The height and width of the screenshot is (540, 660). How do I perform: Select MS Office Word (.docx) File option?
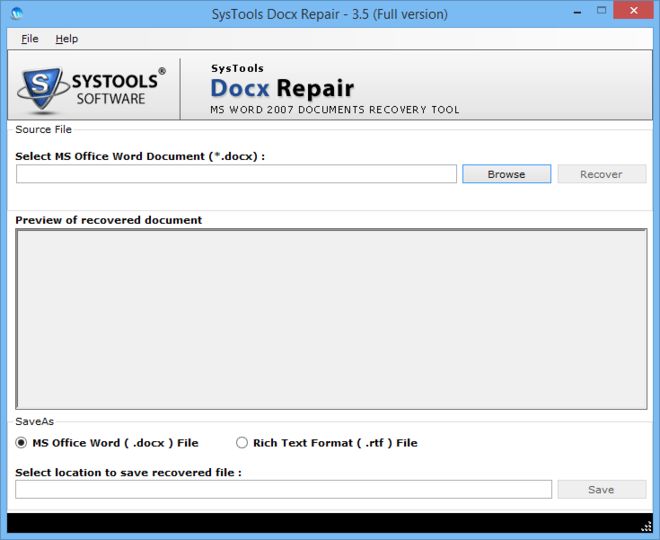(107, 443)
